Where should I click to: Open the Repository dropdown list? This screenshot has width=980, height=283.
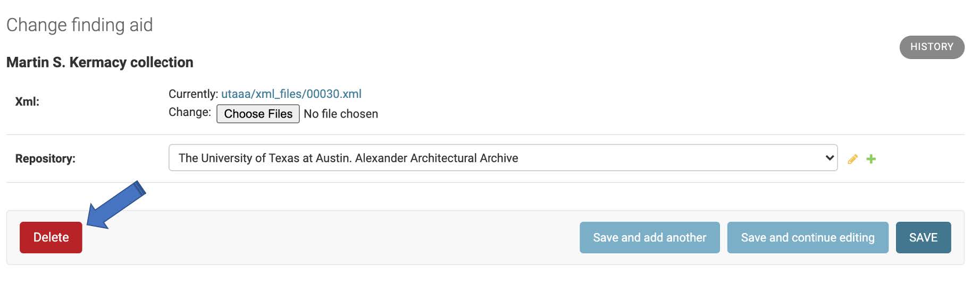pyautogui.click(x=502, y=158)
